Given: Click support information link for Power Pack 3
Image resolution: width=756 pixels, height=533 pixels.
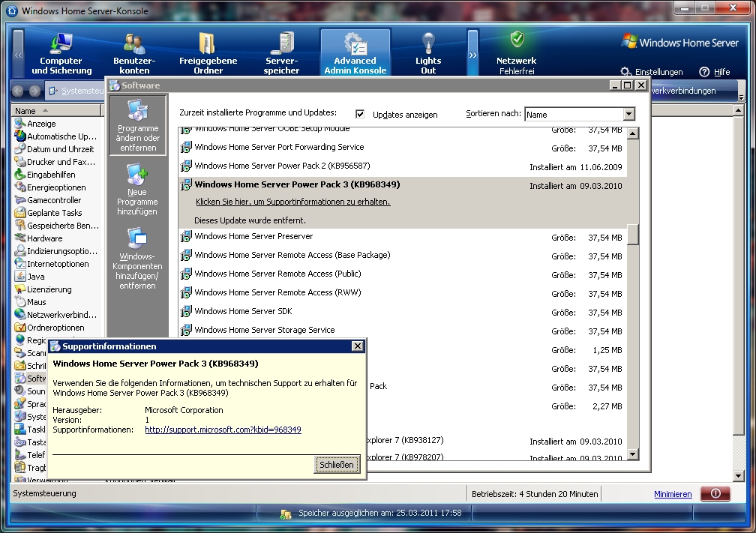Looking at the screenshot, I should point(292,202).
